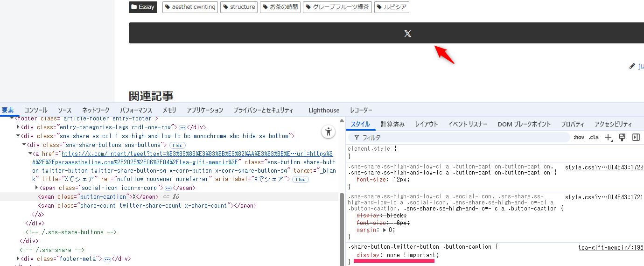Switch to the ネットワーク tab
Screen dimensions: 644x266
click(96, 110)
